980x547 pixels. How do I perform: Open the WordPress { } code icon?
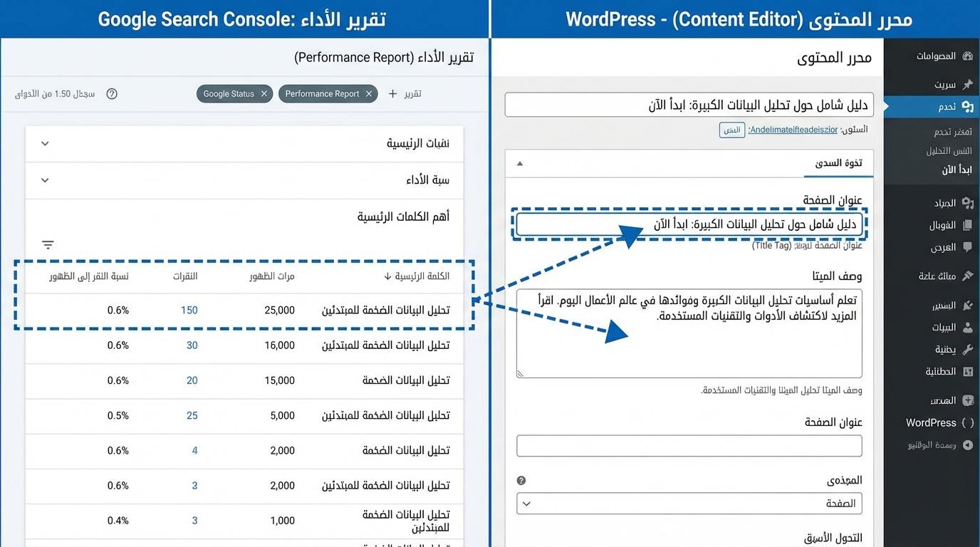(x=966, y=422)
